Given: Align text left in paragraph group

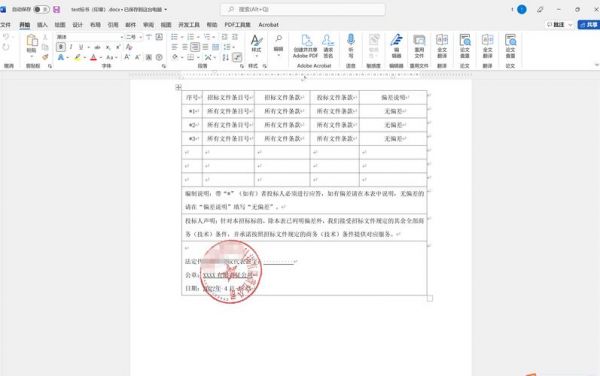Looking at the screenshot, I should [174, 47].
